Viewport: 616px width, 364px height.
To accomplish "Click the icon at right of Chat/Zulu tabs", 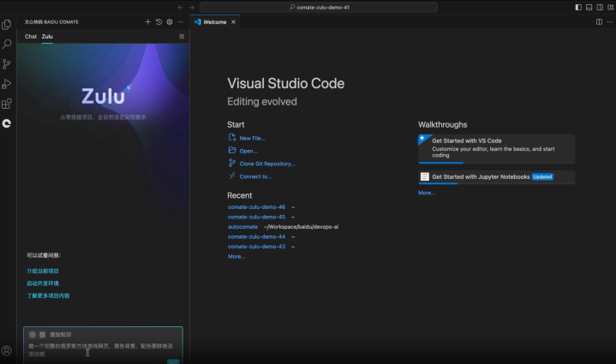I will [x=182, y=37].
